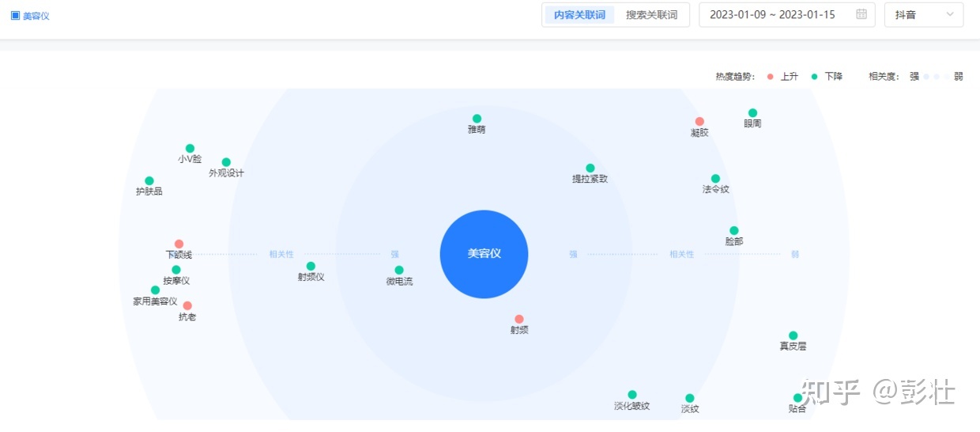Select the 射频 rising-trend node
Screen dimensions: 980x432
click(x=519, y=319)
